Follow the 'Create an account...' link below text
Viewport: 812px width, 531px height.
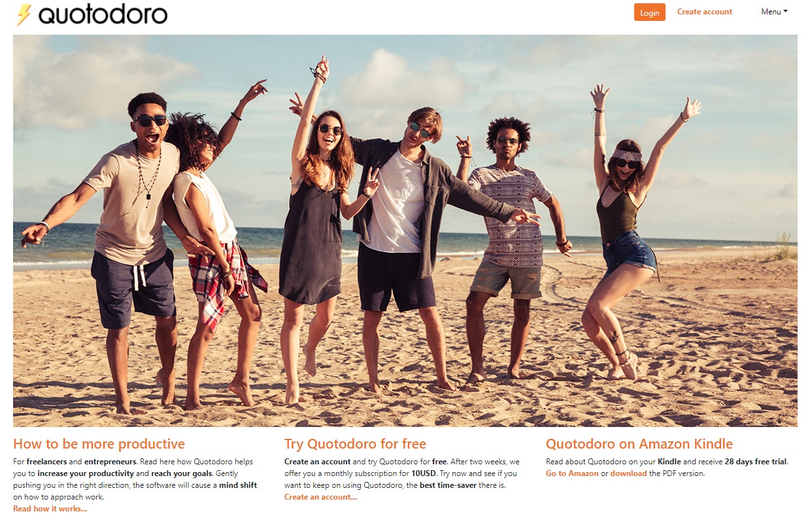tap(320, 497)
